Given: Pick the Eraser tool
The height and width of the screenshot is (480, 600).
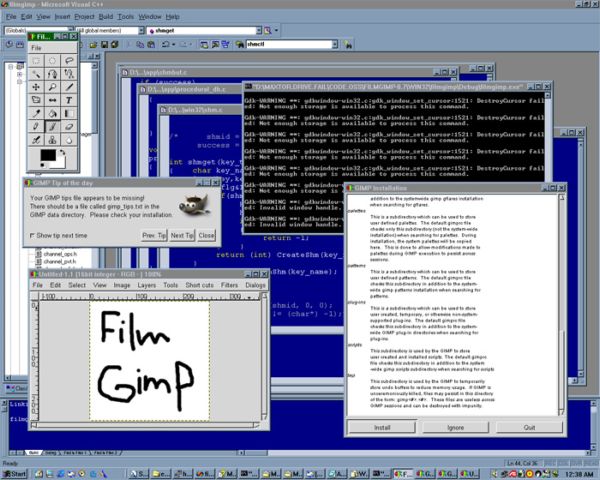Looking at the screenshot, I should [67, 127].
